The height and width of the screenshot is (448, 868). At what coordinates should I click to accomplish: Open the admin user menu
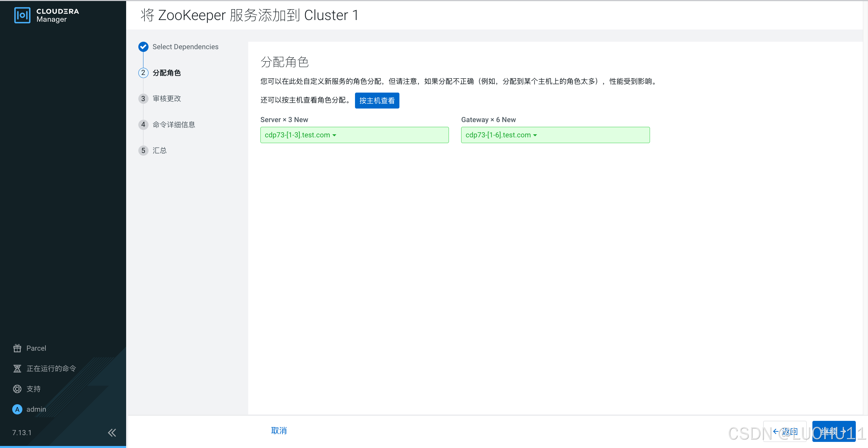(36, 409)
